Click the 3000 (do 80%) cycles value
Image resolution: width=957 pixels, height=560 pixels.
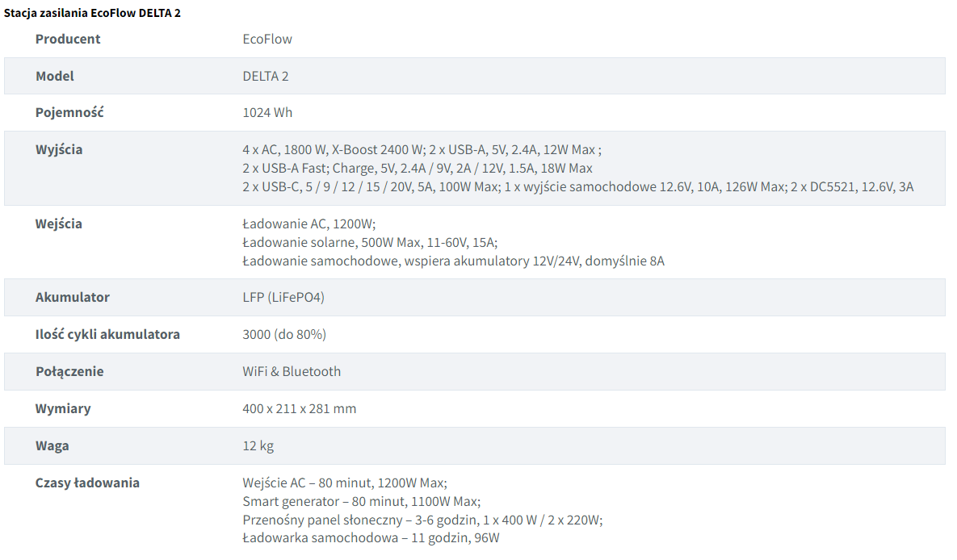click(284, 335)
